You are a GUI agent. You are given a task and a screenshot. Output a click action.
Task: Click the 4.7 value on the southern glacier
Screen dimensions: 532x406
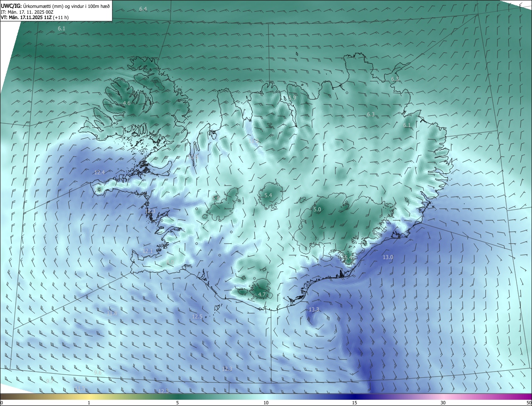pyautogui.click(x=262, y=294)
